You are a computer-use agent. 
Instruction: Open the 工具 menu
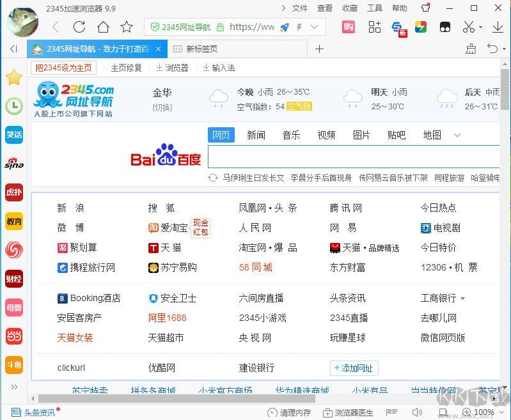click(x=375, y=8)
